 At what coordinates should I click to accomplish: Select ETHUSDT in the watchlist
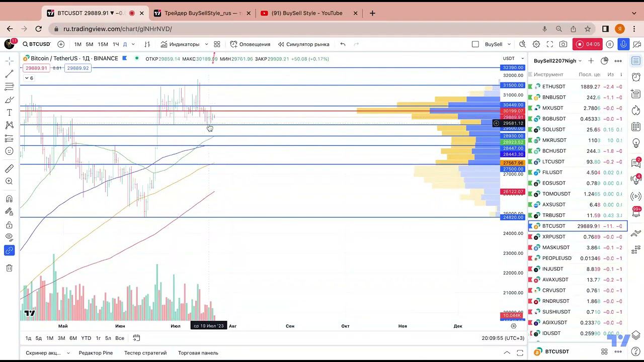(x=577, y=86)
